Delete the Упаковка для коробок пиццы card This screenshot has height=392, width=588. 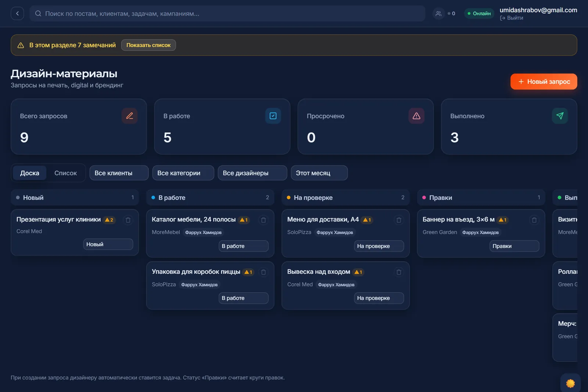coord(263,272)
